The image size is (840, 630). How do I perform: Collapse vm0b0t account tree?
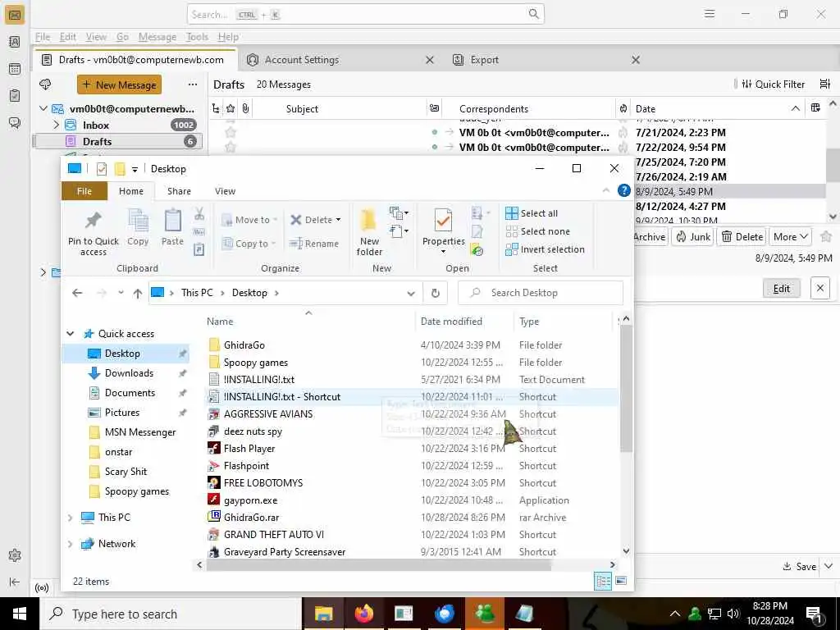click(x=43, y=109)
